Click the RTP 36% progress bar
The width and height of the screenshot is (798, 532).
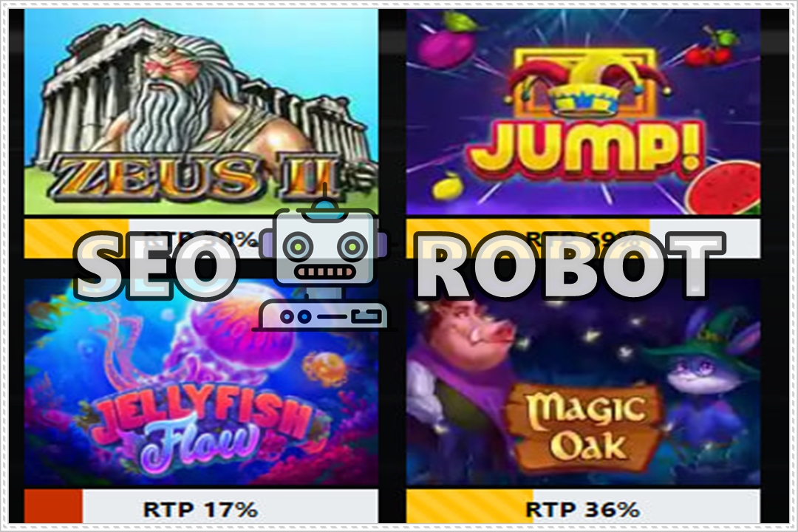(x=583, y=507)
